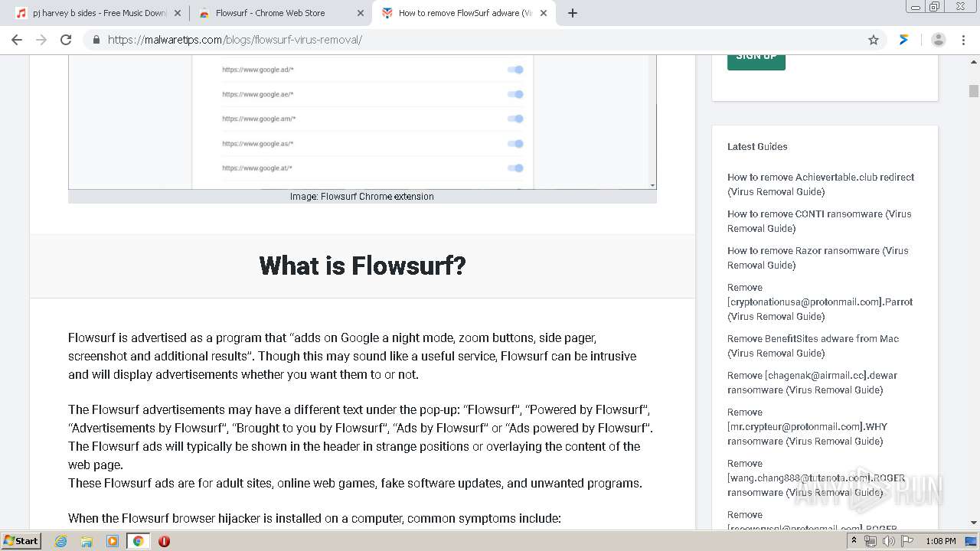Screen dimensions: 980x551
Task: Click the Chrome taskbar button
Action: pyautogui.click(x=138, y=541)
